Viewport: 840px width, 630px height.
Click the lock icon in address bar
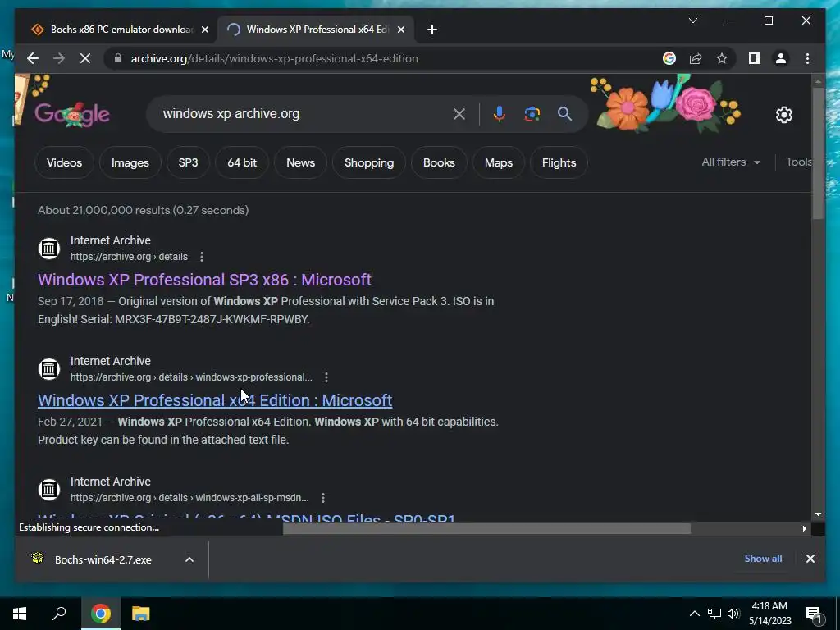(x=118, y=58)
